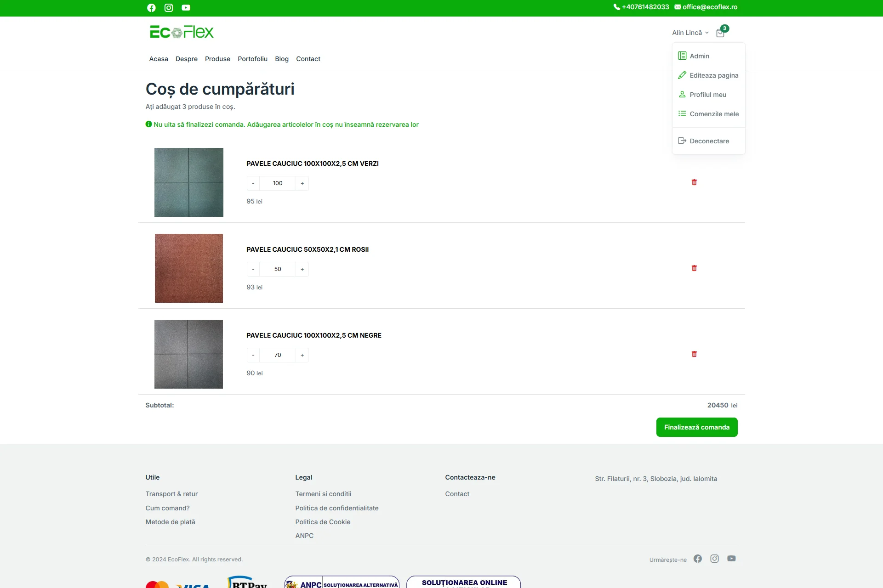
Task: Open the Produse navigation link
Action: [x=217, y=59]
